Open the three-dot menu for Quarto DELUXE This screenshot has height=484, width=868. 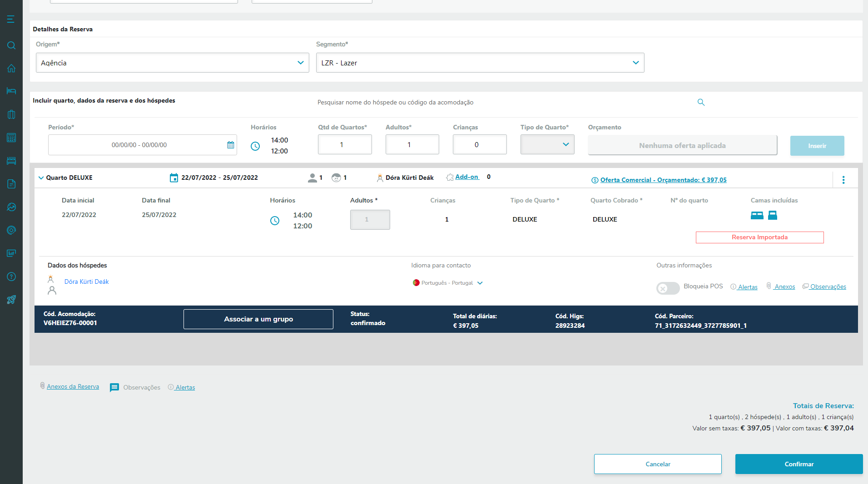[843, 180]
